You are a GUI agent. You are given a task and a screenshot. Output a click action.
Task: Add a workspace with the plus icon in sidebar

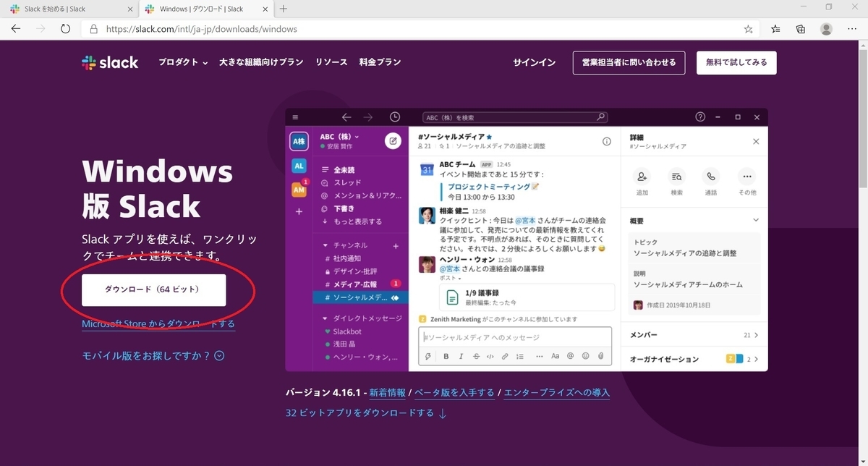pyautogui.click(x=299, y=211)
